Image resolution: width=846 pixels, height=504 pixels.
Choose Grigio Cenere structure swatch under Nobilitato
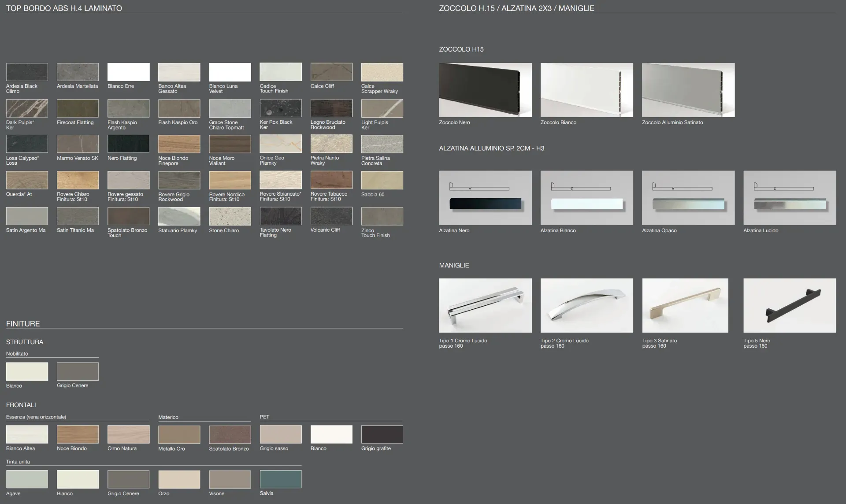pos(78,371)
